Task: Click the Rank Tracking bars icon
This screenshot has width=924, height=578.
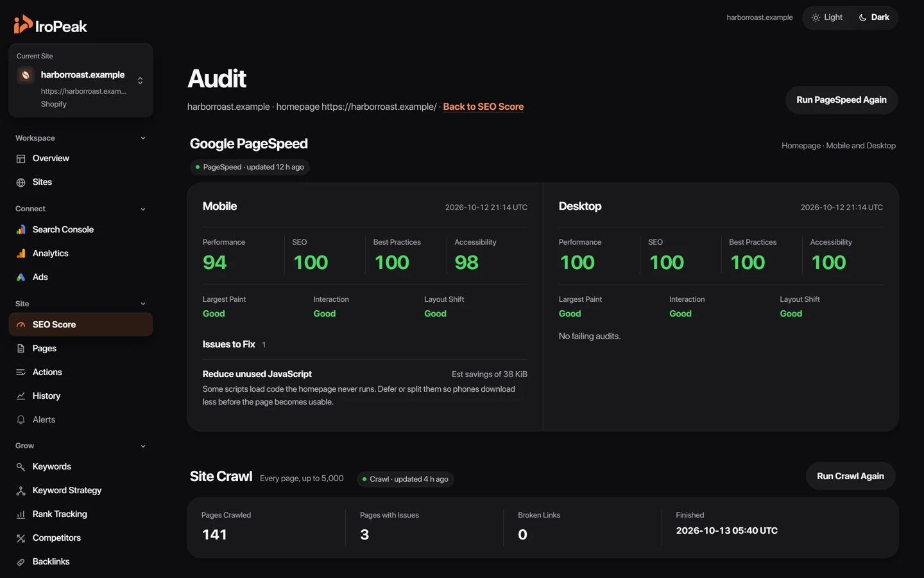Action: [21, 514]
